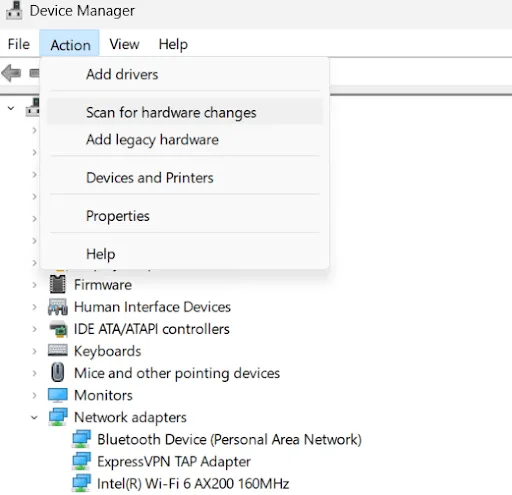Click the Back arrow toolbar icon
The image size is (512, 495).
tap(11, 73)
